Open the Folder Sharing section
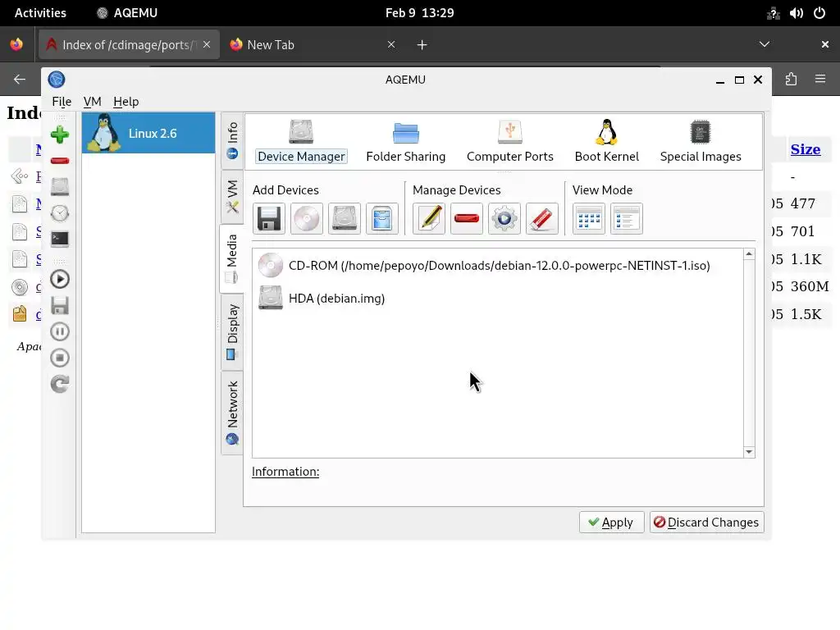The image size is (840, 630). tap(405, 141)
